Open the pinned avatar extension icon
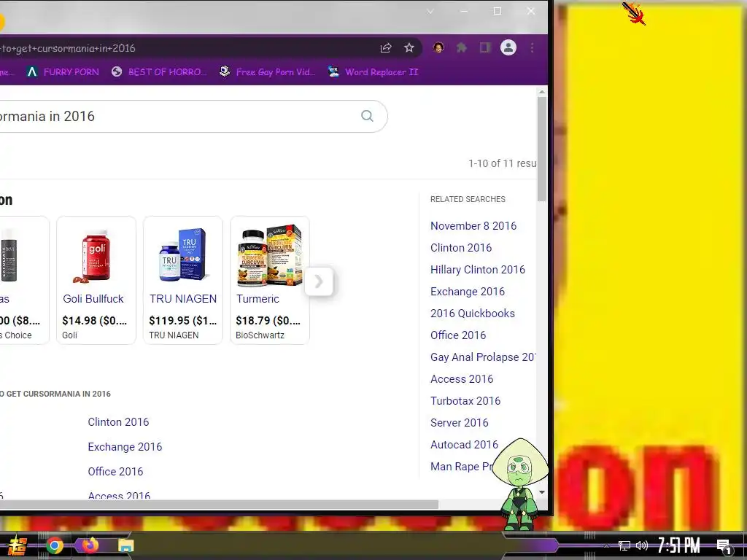Viewport: 747px width, 560px height. pos(438,47)
